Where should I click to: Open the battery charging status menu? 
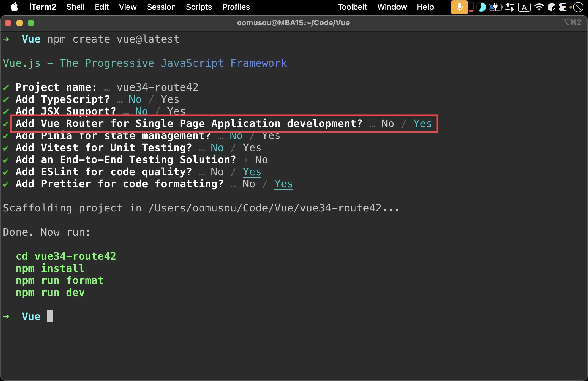click(x=496, y=7)
